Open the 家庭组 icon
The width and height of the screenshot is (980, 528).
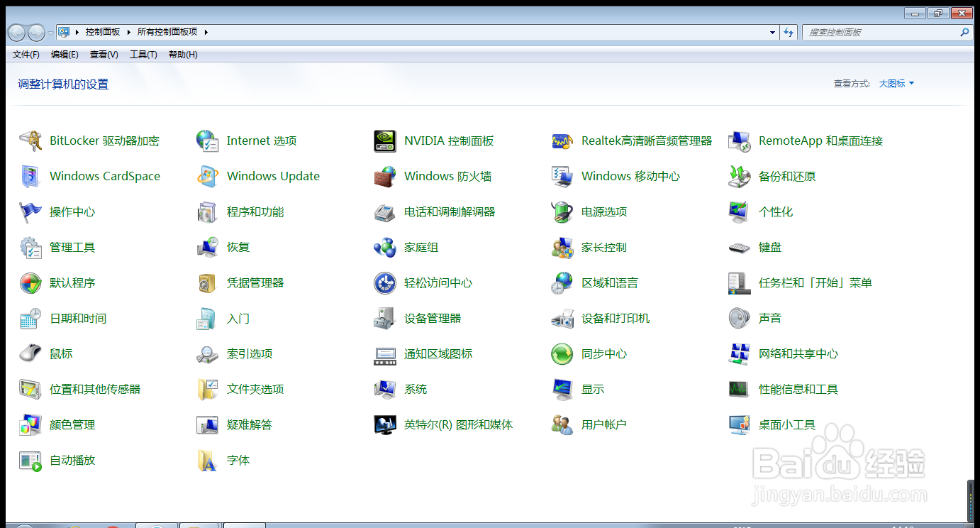click(385, 247)
